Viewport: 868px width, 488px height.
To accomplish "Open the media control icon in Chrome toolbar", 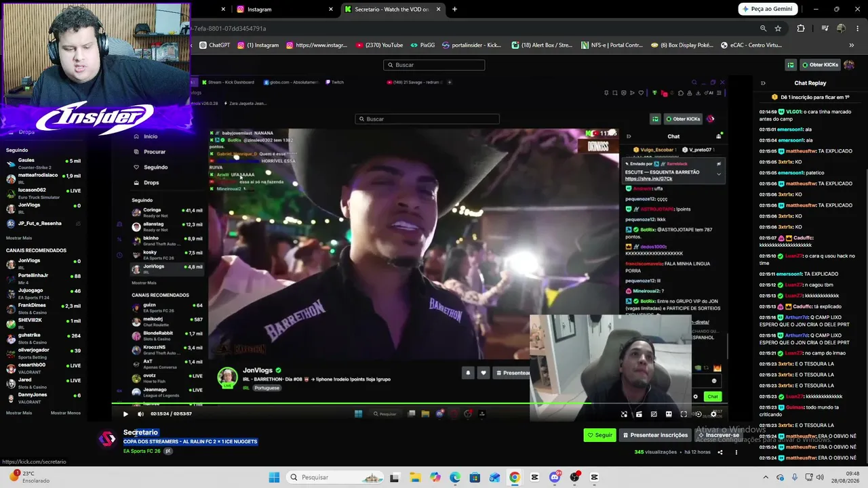I will tap(825, 28).
